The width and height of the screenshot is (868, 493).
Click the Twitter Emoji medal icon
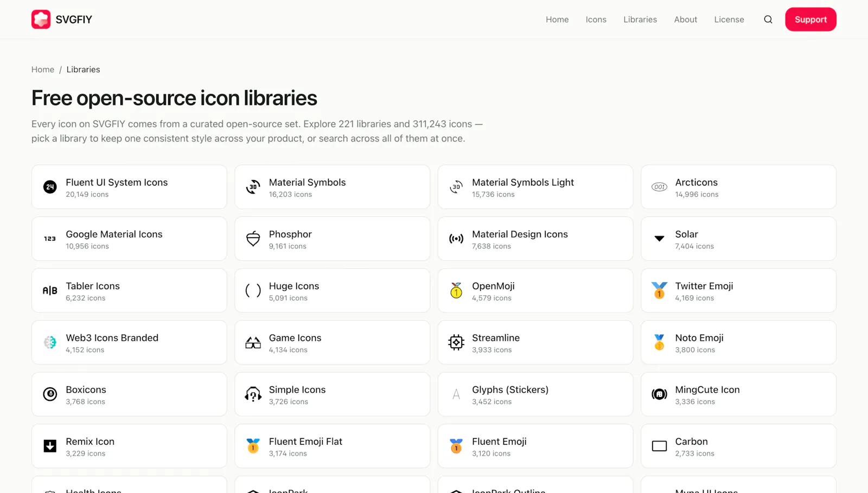(x=659, y=291)
